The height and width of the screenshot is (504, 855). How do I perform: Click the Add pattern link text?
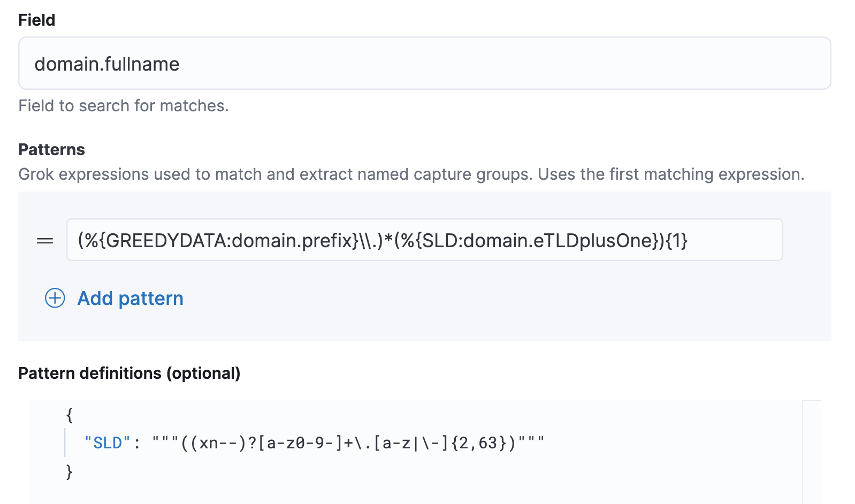click(x=130, y=298)
